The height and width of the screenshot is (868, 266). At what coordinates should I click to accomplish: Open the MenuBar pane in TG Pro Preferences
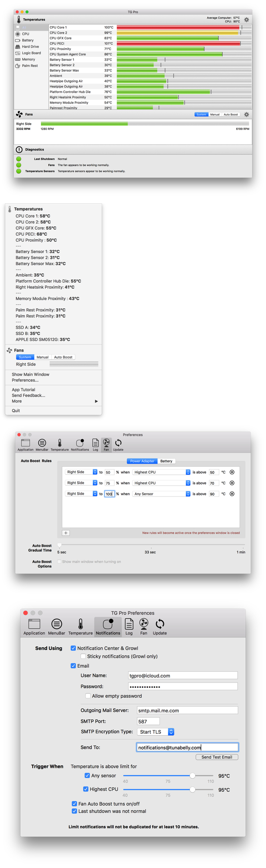[x=56, y=627]
